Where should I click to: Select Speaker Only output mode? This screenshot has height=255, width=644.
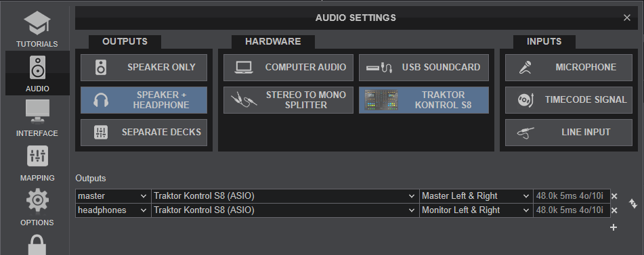[x=144, y=68]
